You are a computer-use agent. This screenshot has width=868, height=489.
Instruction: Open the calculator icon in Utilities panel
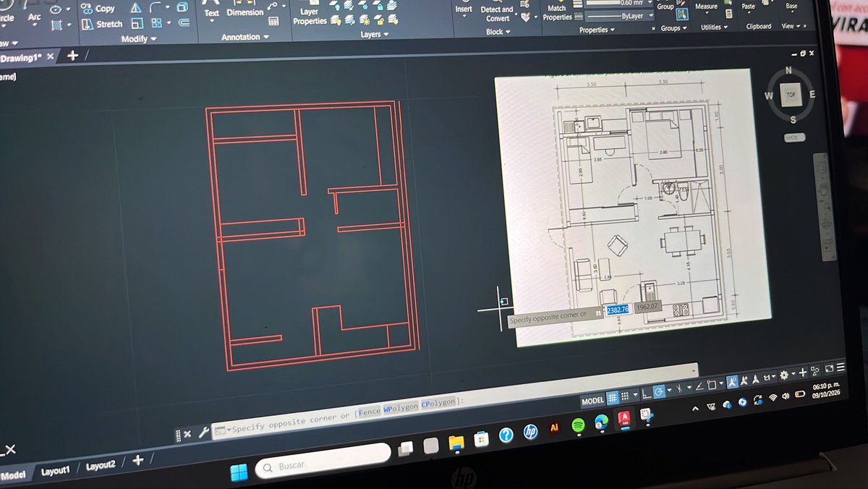point(728,13)
